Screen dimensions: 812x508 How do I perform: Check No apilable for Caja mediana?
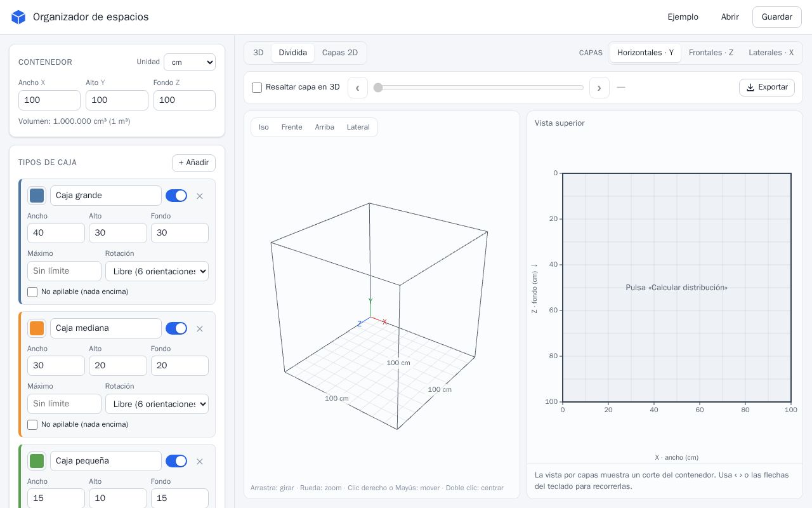point(32,425)
